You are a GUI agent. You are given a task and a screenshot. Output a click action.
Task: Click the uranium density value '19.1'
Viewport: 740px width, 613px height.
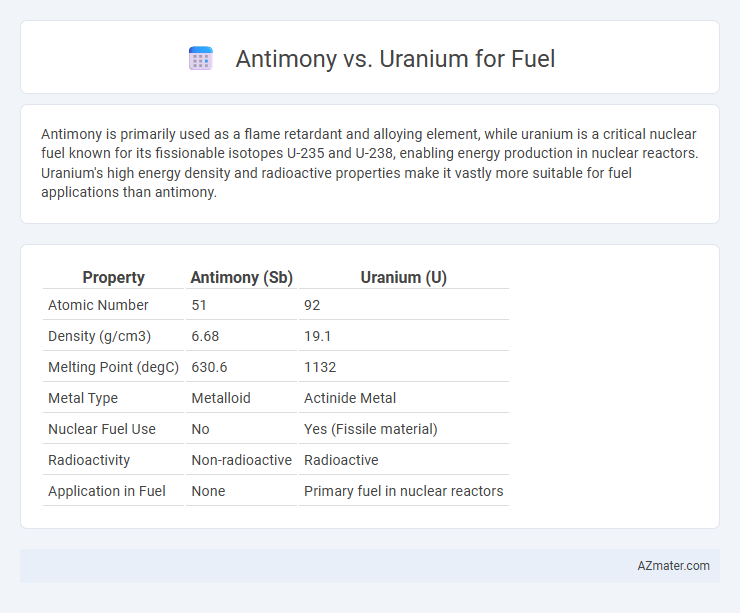pos(317,336)
